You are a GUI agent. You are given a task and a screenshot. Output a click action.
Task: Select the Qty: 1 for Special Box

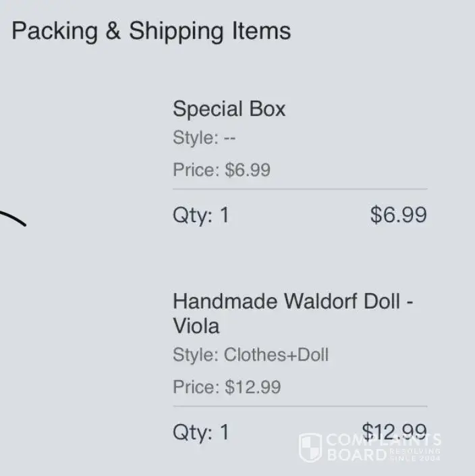(x=200, y=215)
